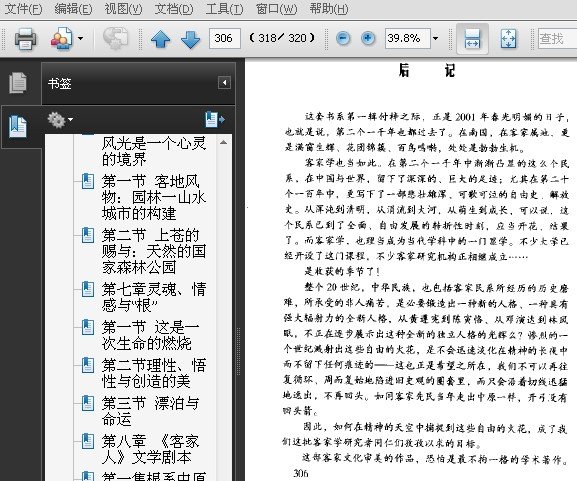Click bookmark icon beside 第一节 客地风物
Viewport: 577px width, 481px height.
coord(88,181)
